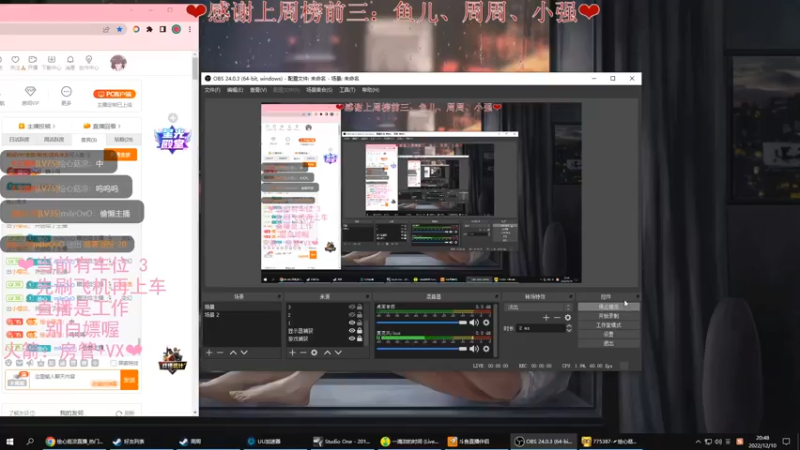Remove scene transition with minus icon
This screenshot has height=450, width=800.
(557, 317)
